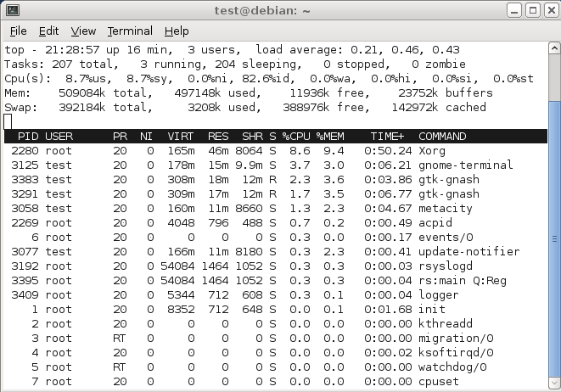Click the %MEM column header
Viewport: 561px width, 392px height.
pyautogui.click(x=330, y=137)
